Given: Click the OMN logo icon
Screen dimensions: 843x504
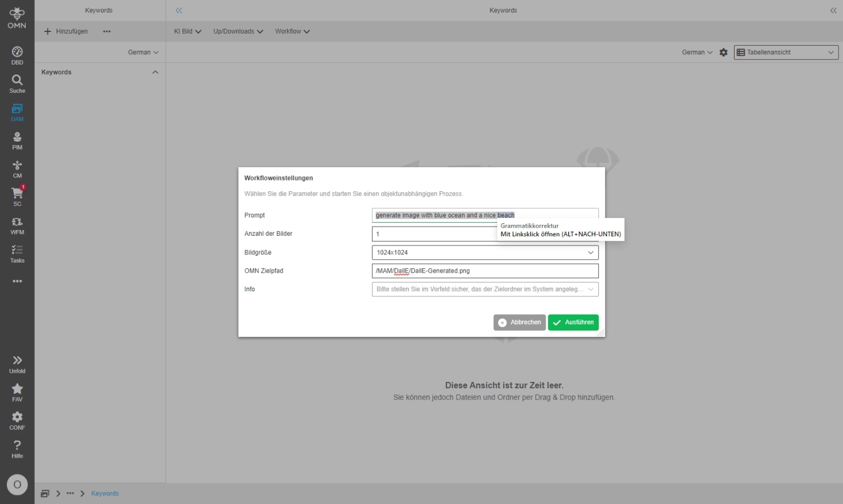Looking at the screenshot, I should tap(17, 18).
